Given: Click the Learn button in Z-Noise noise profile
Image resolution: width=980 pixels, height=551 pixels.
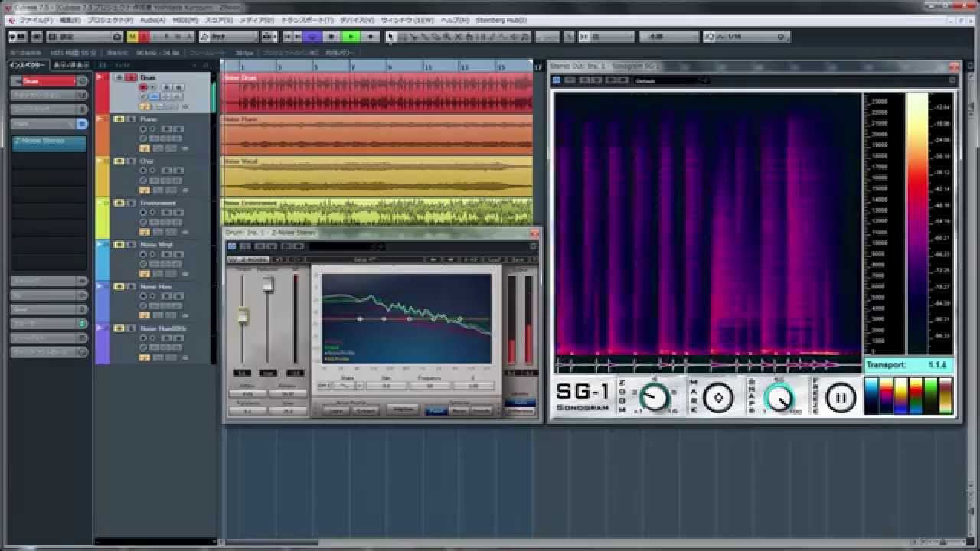Looking at the screenshot, I should [x=335, y=411].
